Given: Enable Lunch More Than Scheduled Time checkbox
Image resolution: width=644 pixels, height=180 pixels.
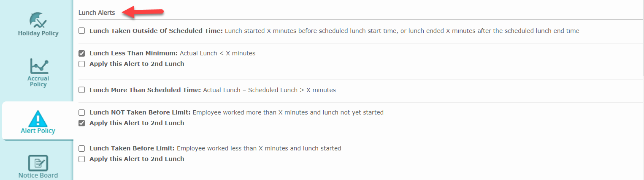Looking at the screenshot, I should [x=82, y=90].
